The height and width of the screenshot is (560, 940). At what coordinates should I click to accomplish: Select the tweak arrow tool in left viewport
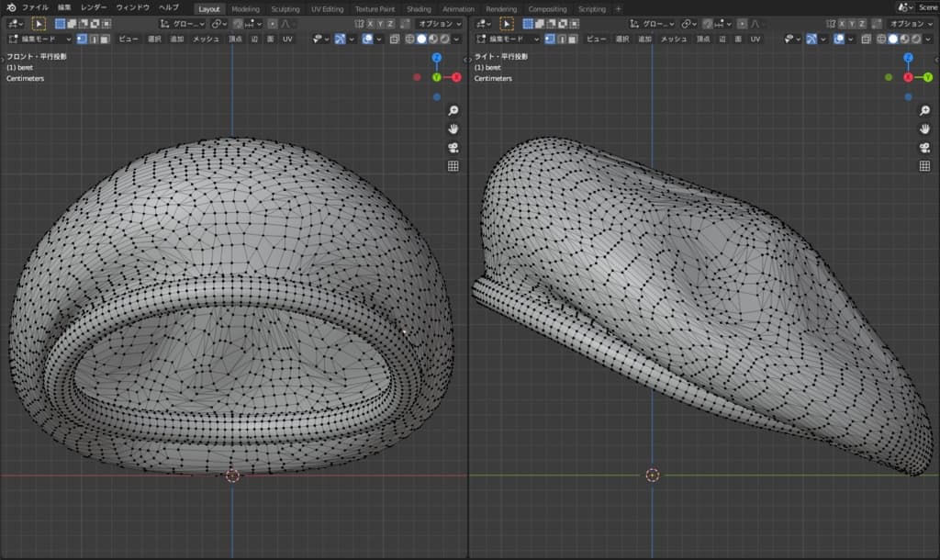click(39, 23)
